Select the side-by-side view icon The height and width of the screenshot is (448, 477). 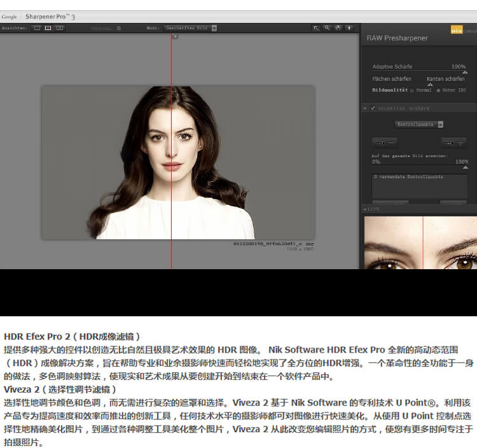(60, 28)
